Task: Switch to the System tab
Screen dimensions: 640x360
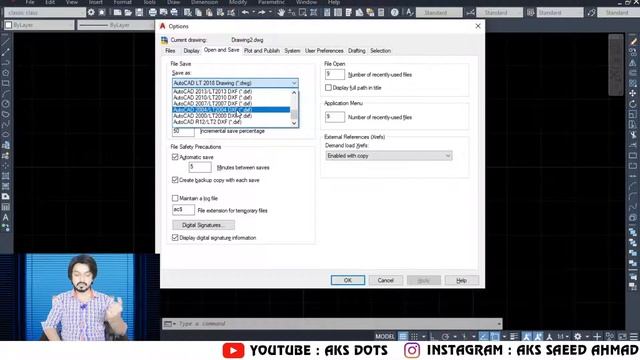Action: click(292, 51)
